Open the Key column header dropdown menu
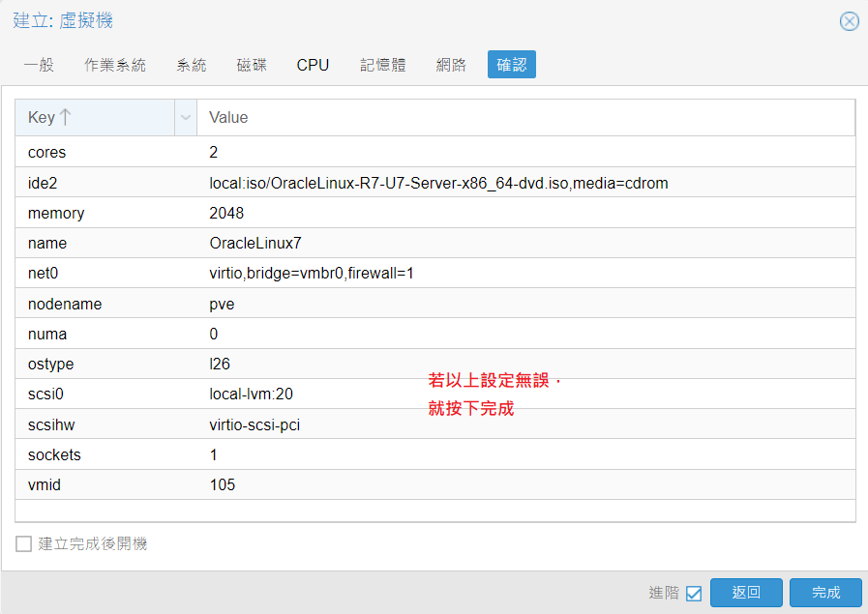Image resolution: width=868 pixels, height=614 pixels. pyautogui.click(x=185, y=118)
